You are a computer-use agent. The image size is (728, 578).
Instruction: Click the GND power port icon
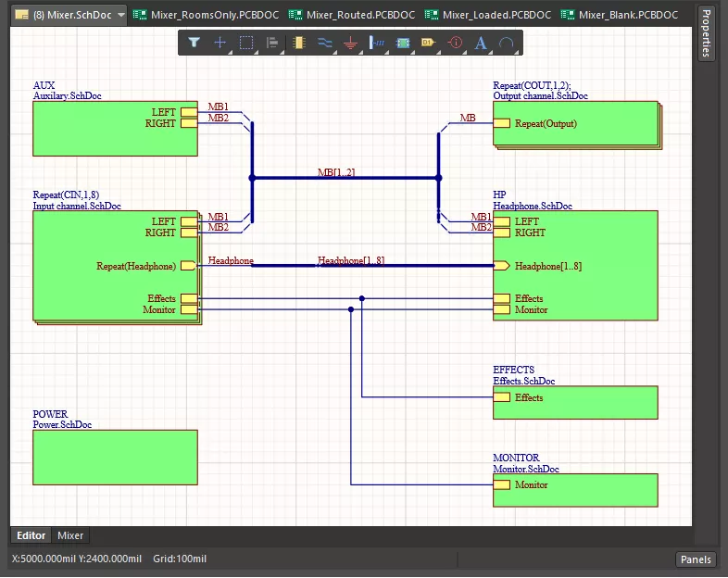(350, 43)
